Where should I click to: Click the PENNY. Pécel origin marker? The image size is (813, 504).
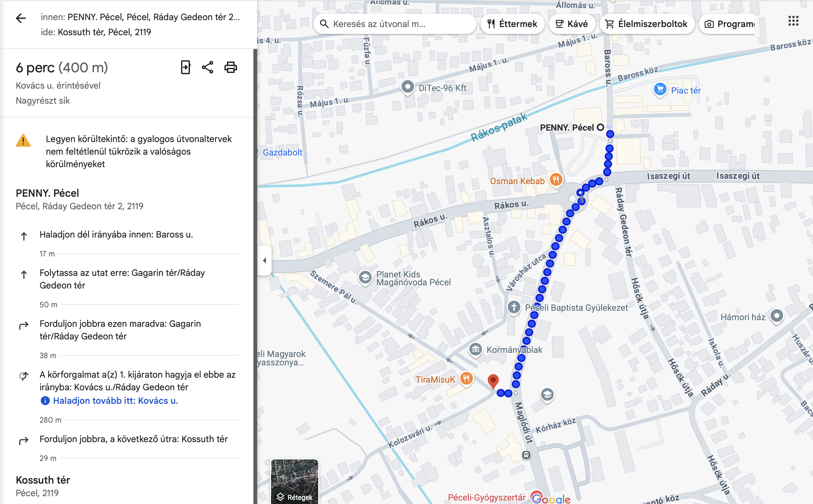(600, 127)
